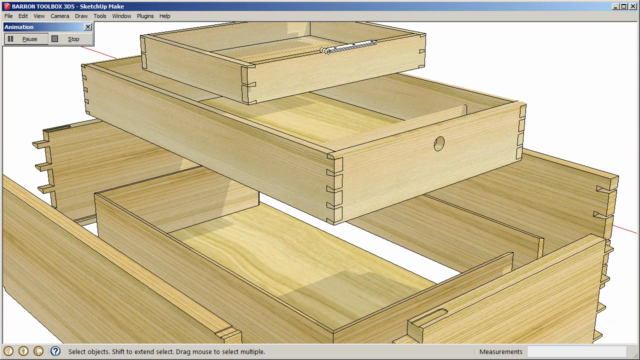Open the Tools menu
The image size is (640, 360).
100,16
